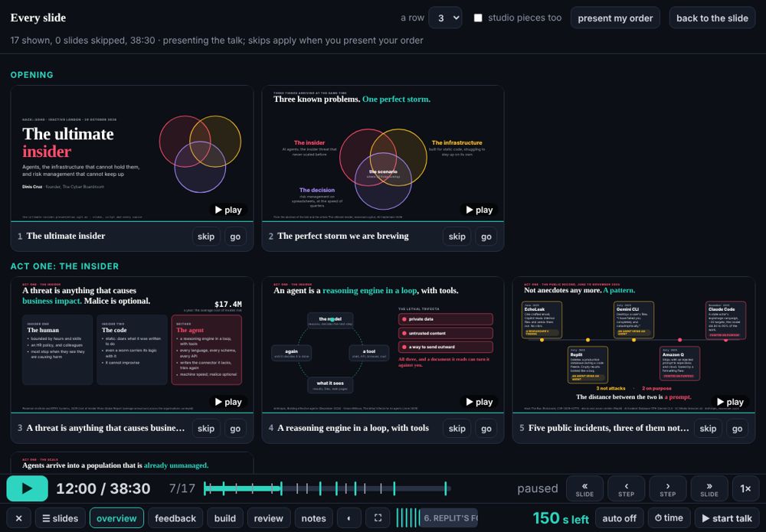Screen dimensions: 766x532
Task: Switch to the build tab
Action: (x=224, y=518)
